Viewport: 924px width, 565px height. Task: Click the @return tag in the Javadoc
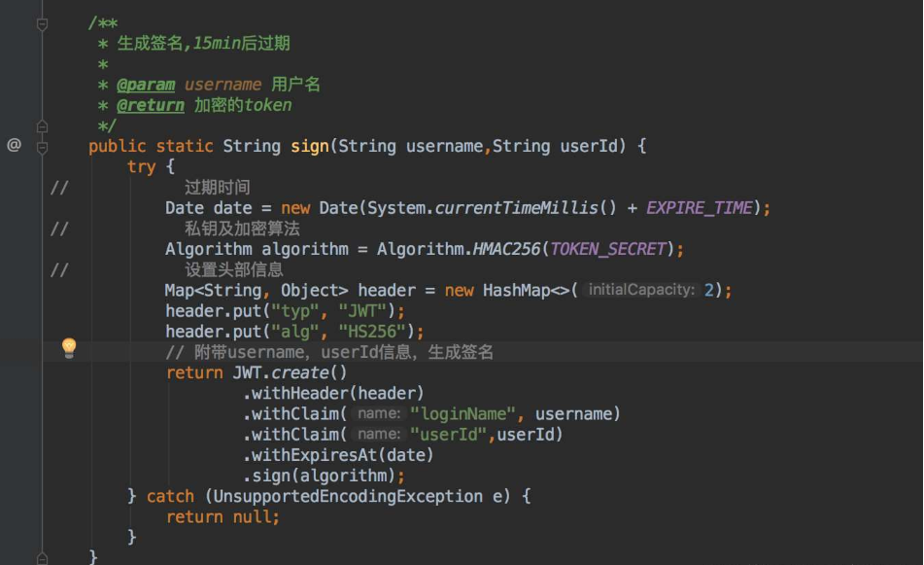pos(151,105)
